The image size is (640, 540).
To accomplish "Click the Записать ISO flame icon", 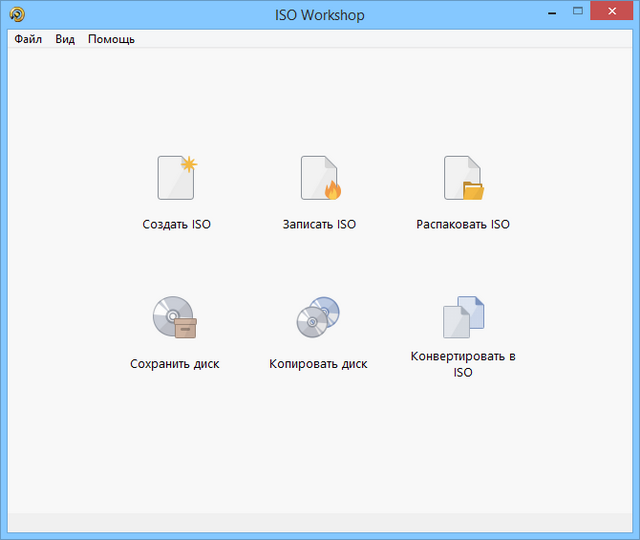I will click(x=320, y=178).
